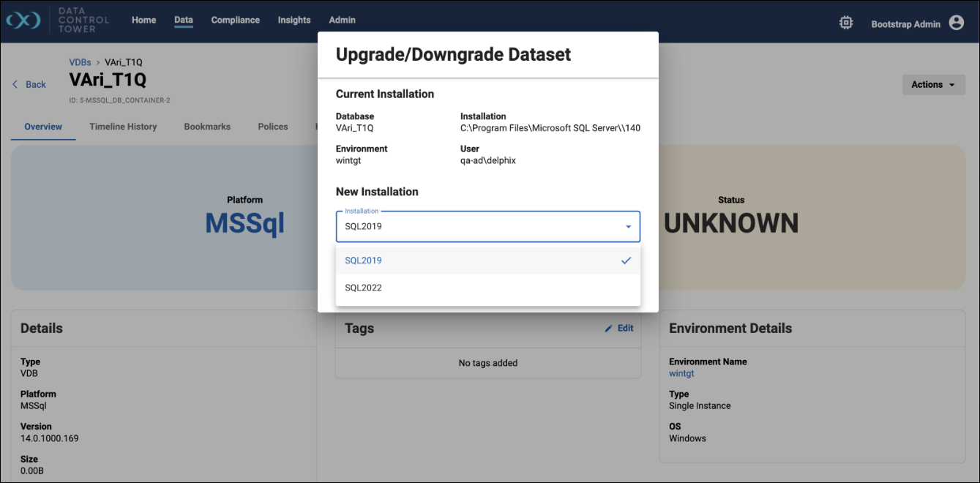This screenshot has height=483, width=980.
Task: Click the Back arrow icon
Action: coord(15,84)
